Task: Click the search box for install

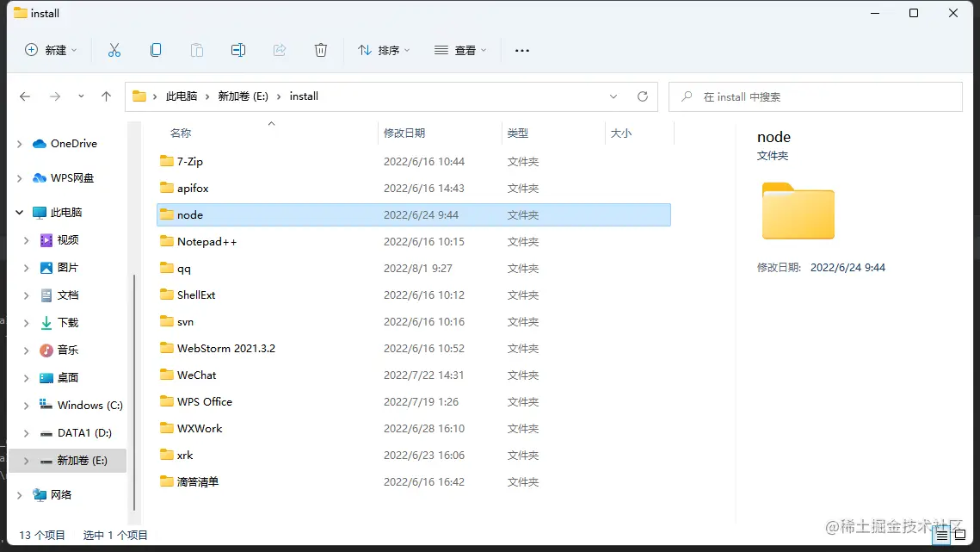Action: (816, 97)
